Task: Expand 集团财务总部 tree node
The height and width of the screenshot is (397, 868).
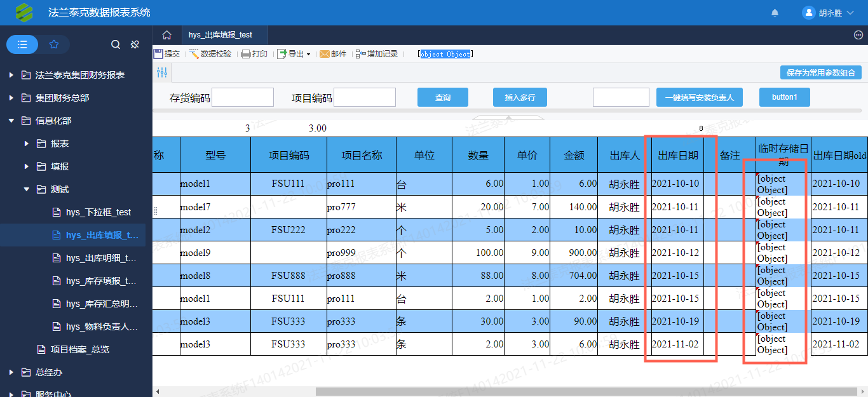Action: 11,98
